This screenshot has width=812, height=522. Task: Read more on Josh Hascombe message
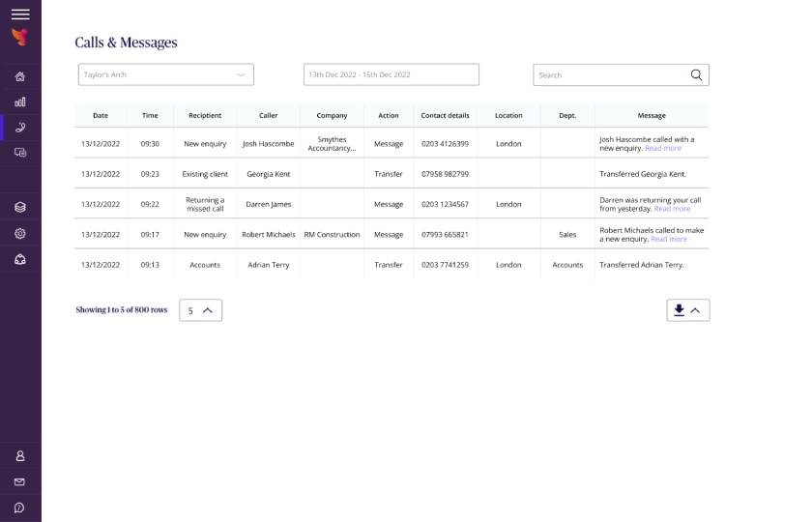pyautogui.click(x=663, y=148)
